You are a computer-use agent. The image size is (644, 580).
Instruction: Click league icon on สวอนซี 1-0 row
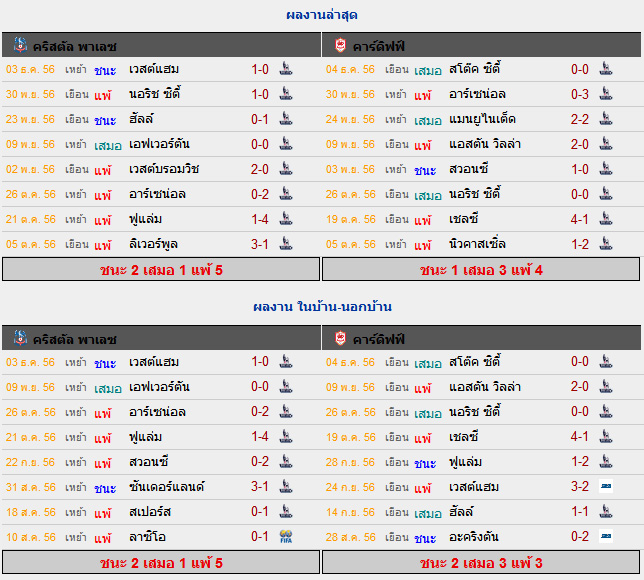[606, 168]
